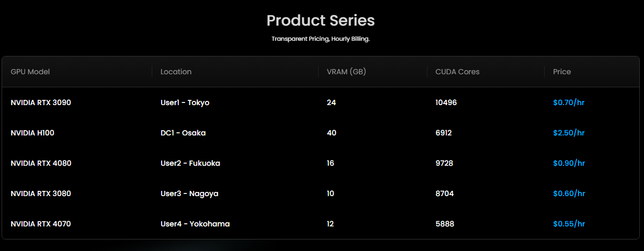Click the $0.90/hr price
Viewport: 644px width, 251px height.
point(569,163)
